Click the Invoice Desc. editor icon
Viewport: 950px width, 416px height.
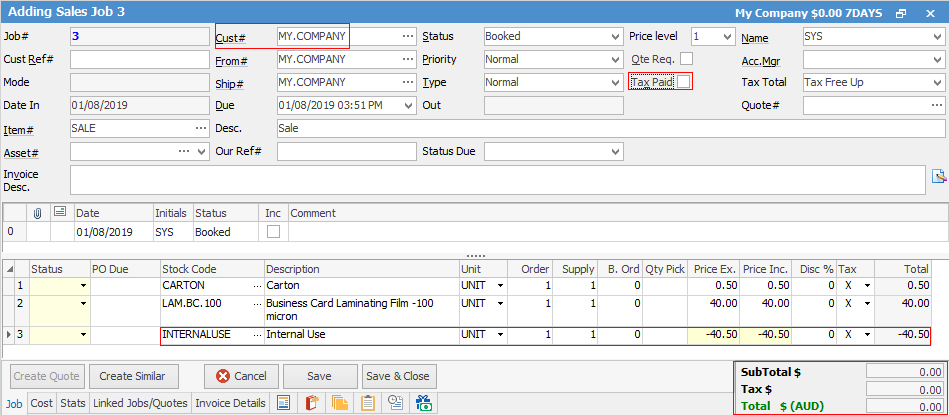click(938, 177)
